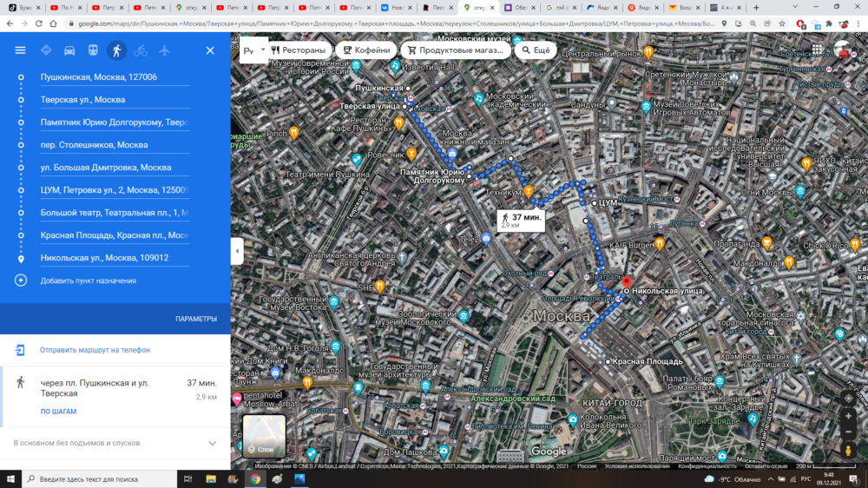The width and height of the screenshot is (868, 488).
Task: Reload the page in Chrome
Action: [39, 23]
